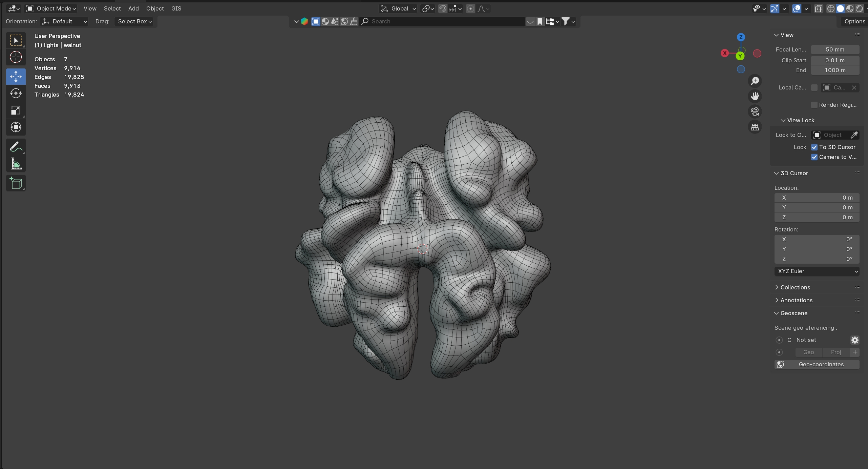Disable Camera to View lock checkbox
868x469 pixels.
pyautogui.click(x=814, y=157)
